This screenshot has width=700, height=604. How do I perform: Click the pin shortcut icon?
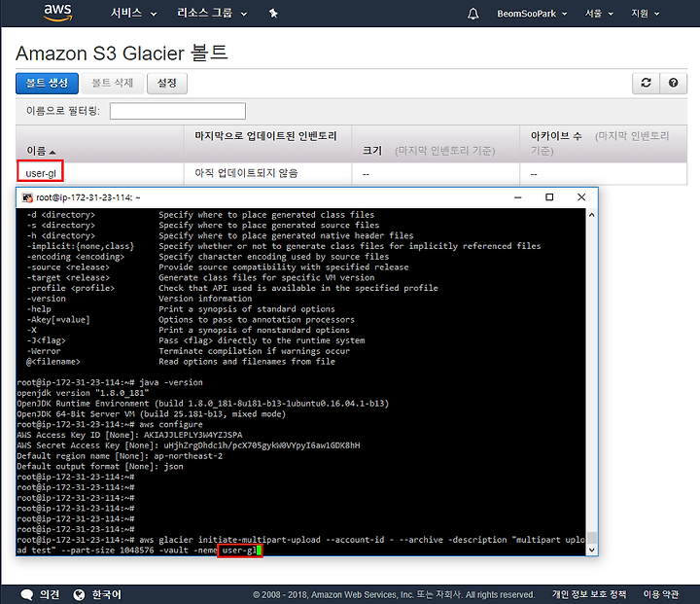click(x=273, y=14)
